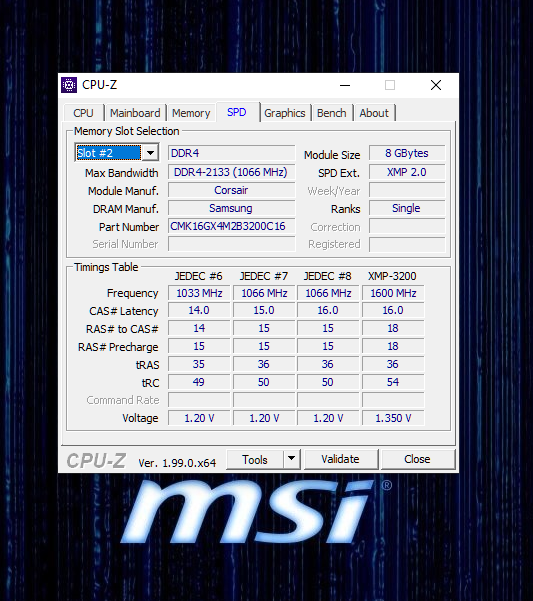This screenshot has width=533, height=601.
Task: Click the empty Week/Year field
Action: click(x=407, y=190)
